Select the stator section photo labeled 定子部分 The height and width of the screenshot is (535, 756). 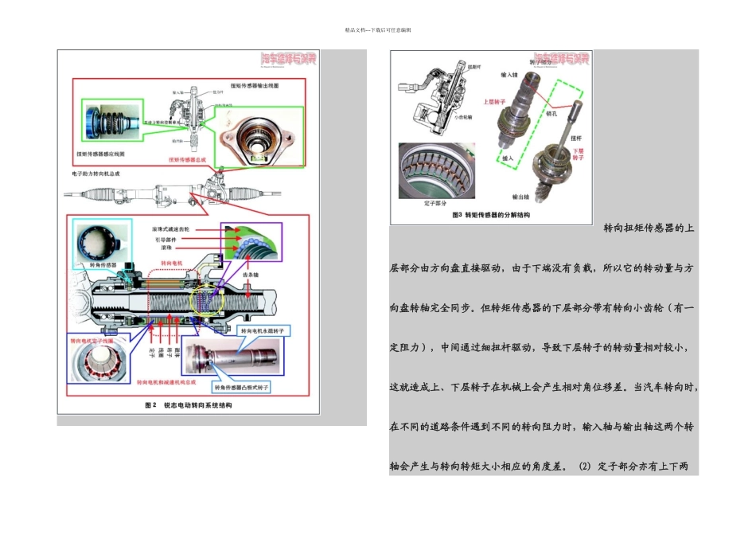click(x=437, y=170)
